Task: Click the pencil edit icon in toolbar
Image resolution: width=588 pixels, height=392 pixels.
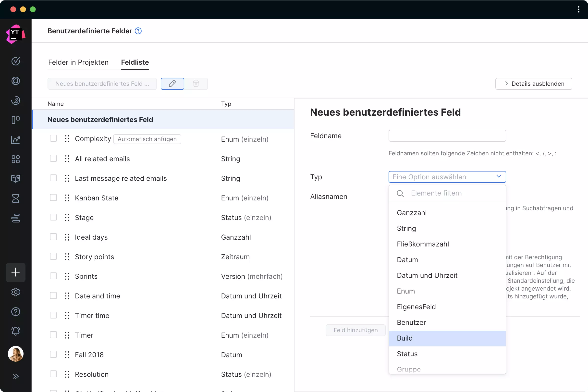Action: [172, 84]
